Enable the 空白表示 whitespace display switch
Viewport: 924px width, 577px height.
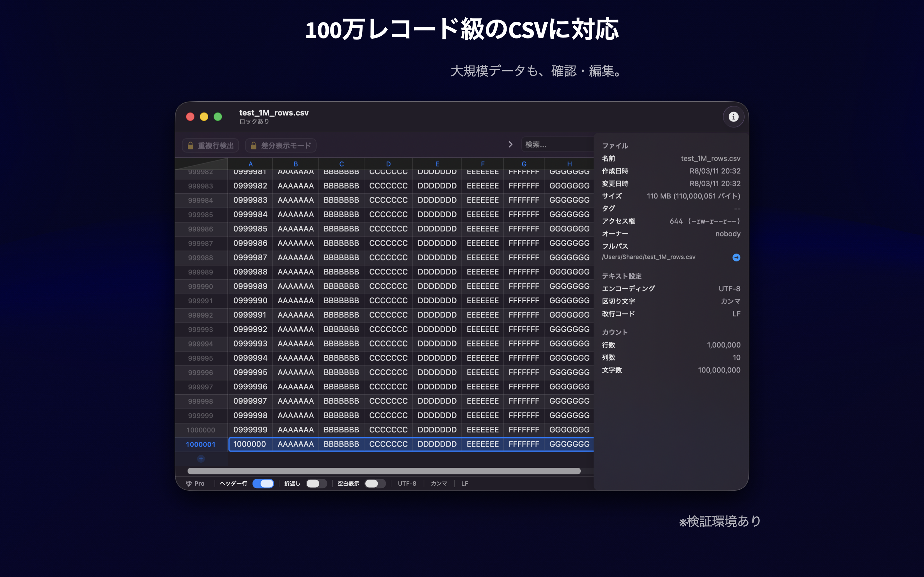click(x=375, y=483)
